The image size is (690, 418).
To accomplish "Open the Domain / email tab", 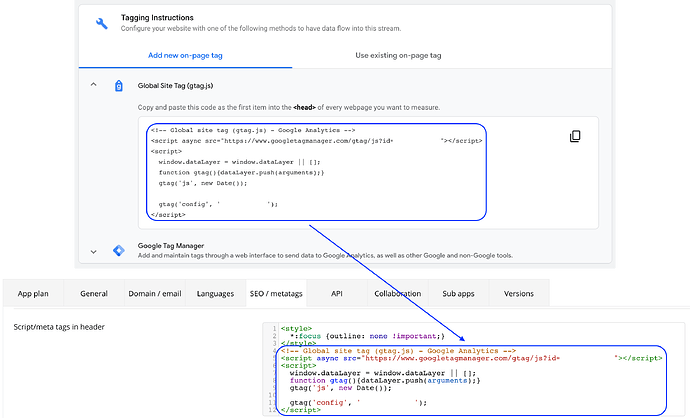I will [155, 293].
